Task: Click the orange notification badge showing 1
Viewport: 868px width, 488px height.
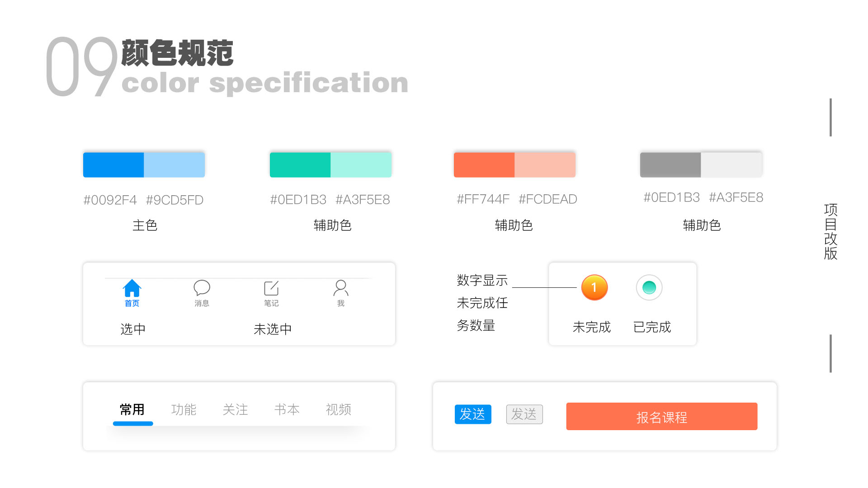Action: tap(594, 287)
